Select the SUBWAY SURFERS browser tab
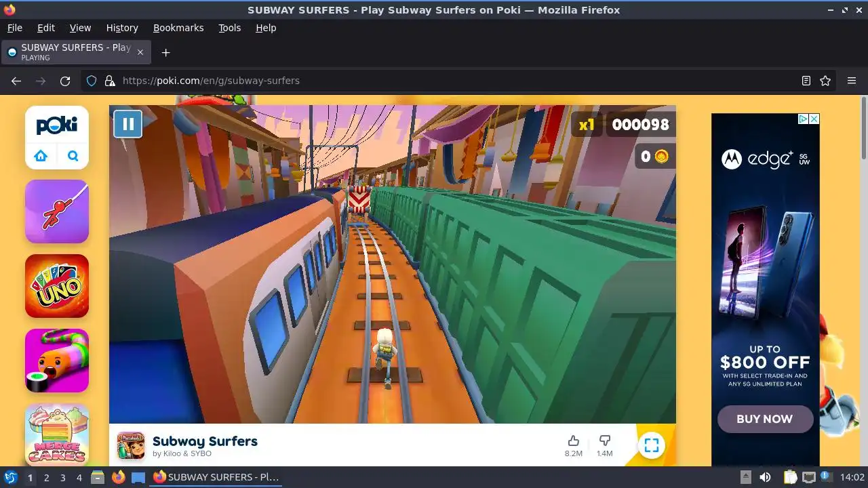The image size is (868, 488). pos(76,52)
